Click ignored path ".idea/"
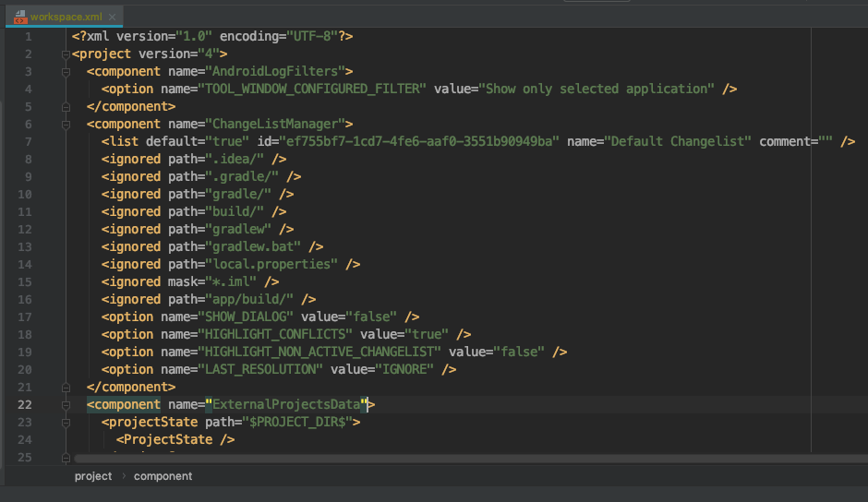The image size is (868, 502). (235, 160)
